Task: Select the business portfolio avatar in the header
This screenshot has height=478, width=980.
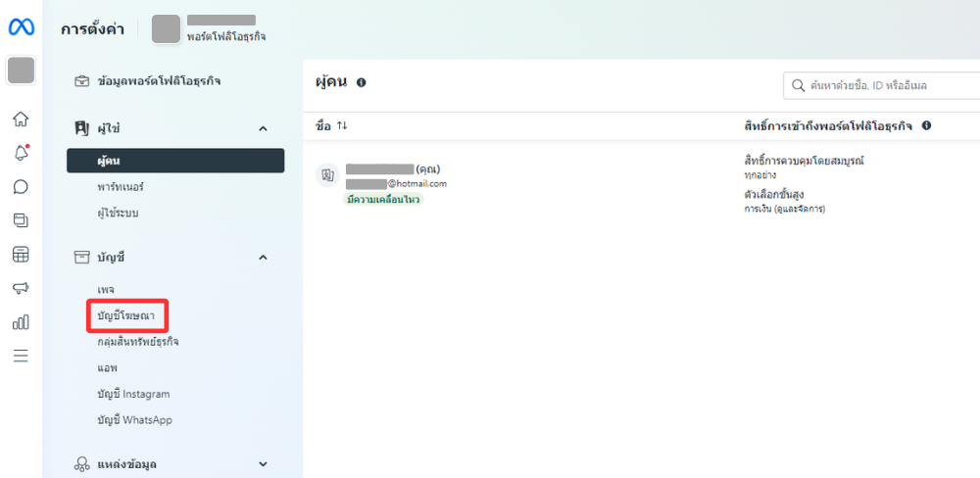Action: point(167,28)
